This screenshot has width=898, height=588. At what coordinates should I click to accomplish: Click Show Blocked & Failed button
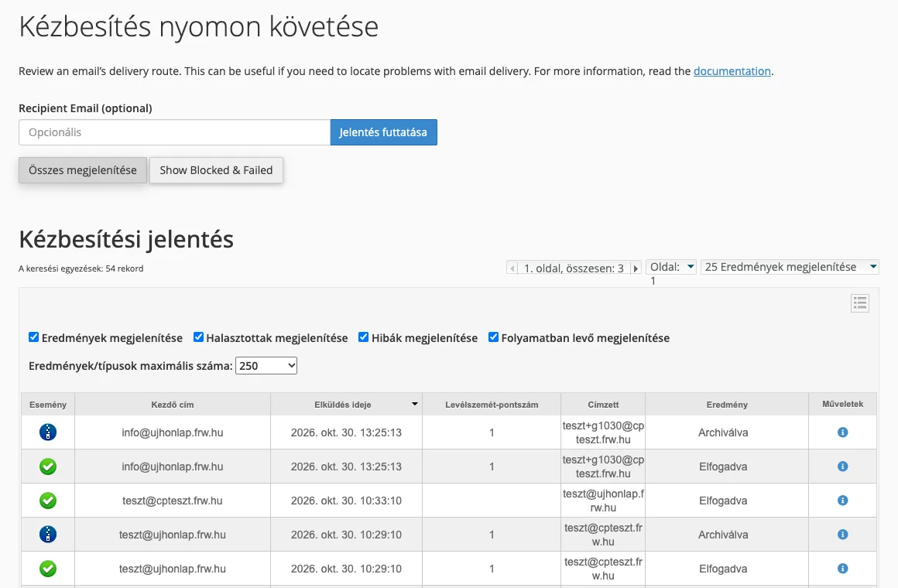(216, 170)
